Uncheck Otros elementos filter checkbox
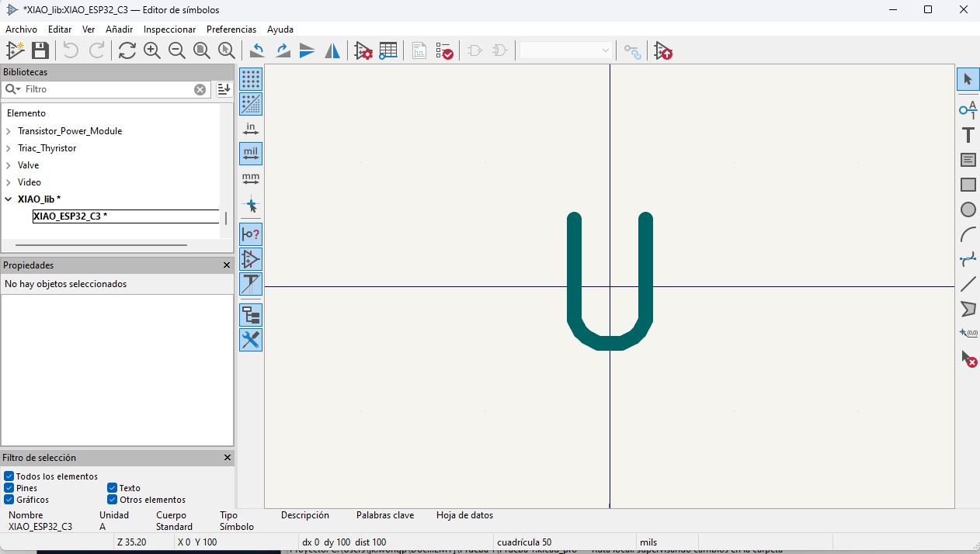 coord(113,500)
